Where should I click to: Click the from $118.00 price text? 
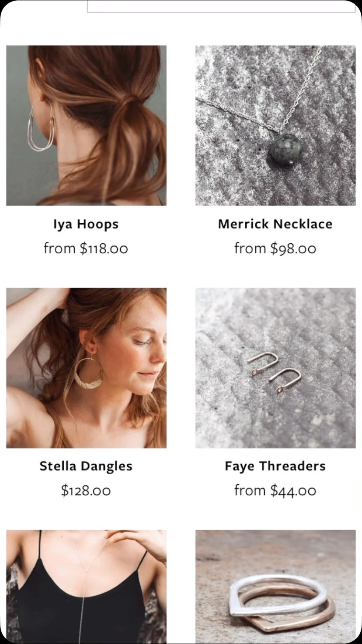tap(86, 248)
